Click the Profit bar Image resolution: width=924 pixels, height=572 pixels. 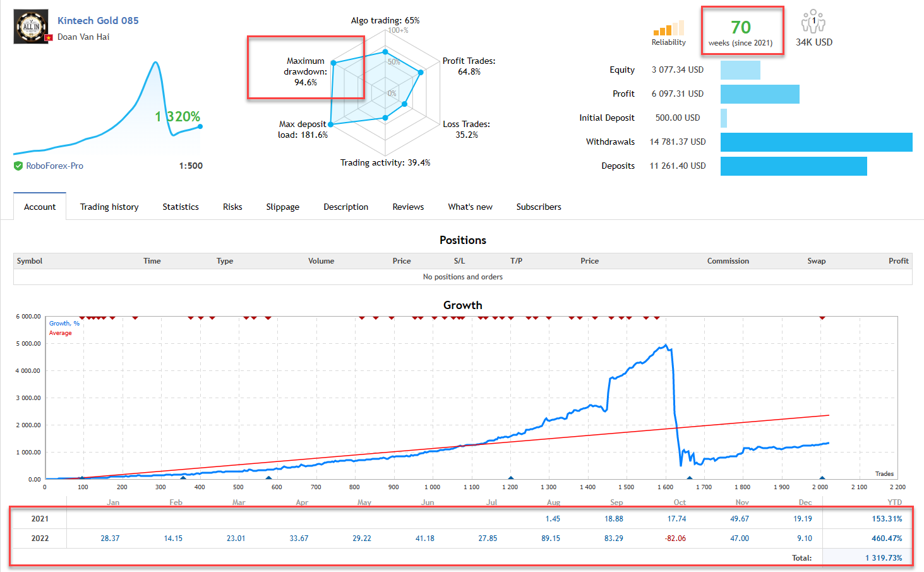760,94
